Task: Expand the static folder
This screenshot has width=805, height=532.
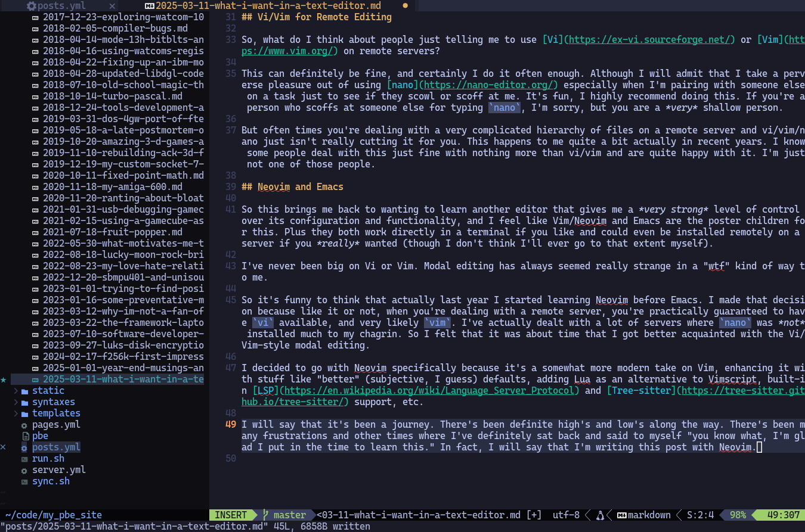Action: pyautogui.click(x=16, y=391)
